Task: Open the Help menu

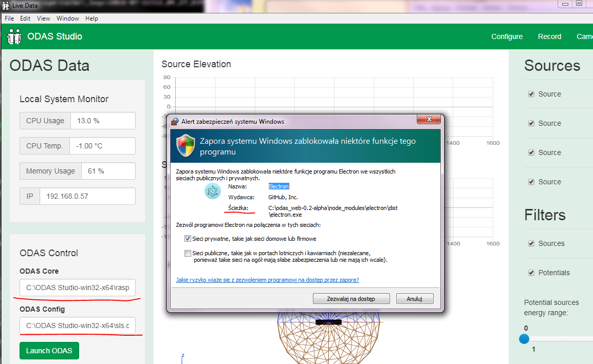Action: (91, 18)
